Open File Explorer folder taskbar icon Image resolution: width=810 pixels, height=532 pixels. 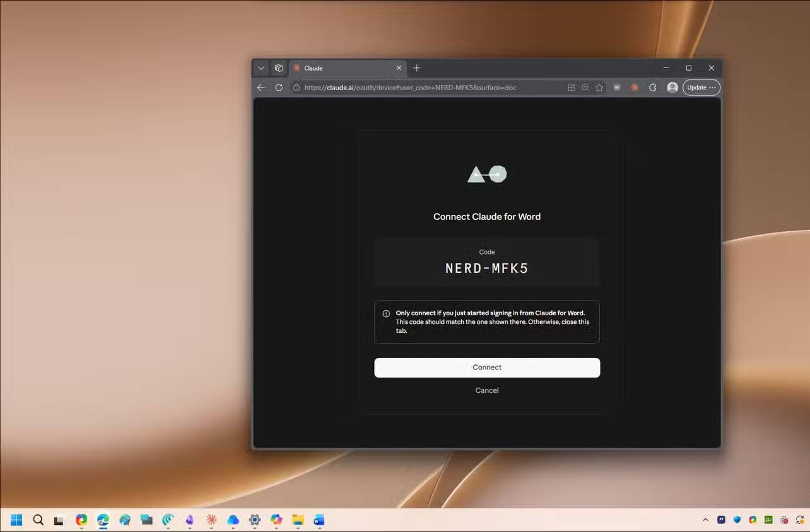pyautogui.click(x=298, y=520)
